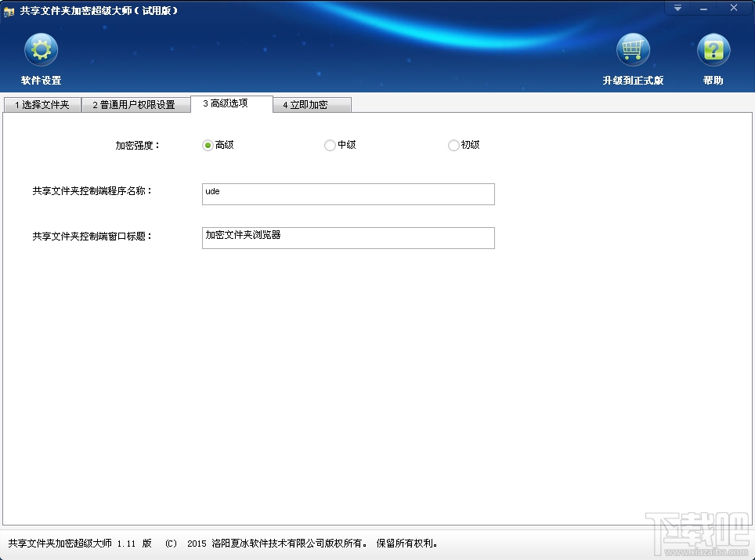Screen dimensions: 755x560
Task: Click inside the ude program name field
Action: tap(348, 193)
